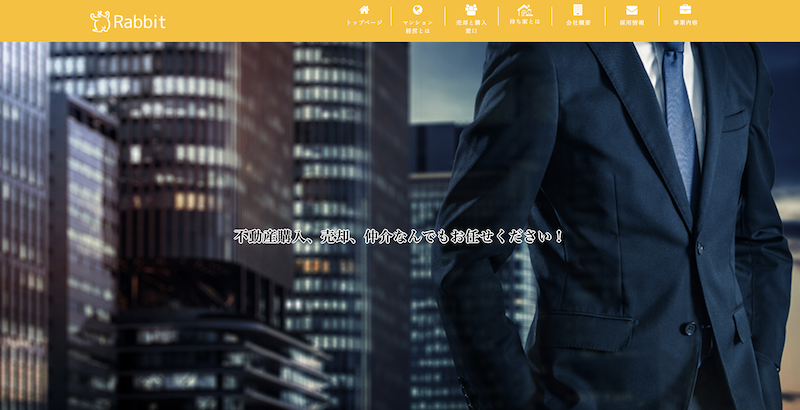Click the people group icon above 売却と購入窓口
Image resolution: width=800 pixels, height=410 pixels.
471,10
